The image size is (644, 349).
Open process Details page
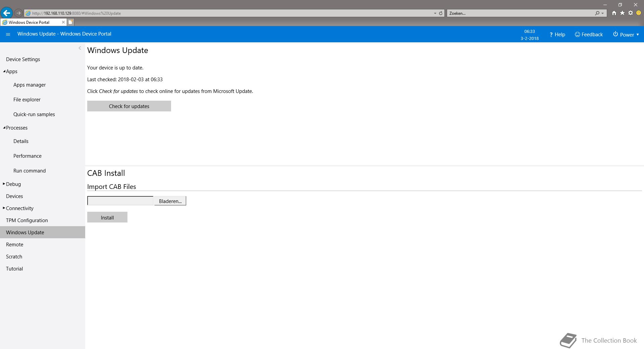[21, 141]
